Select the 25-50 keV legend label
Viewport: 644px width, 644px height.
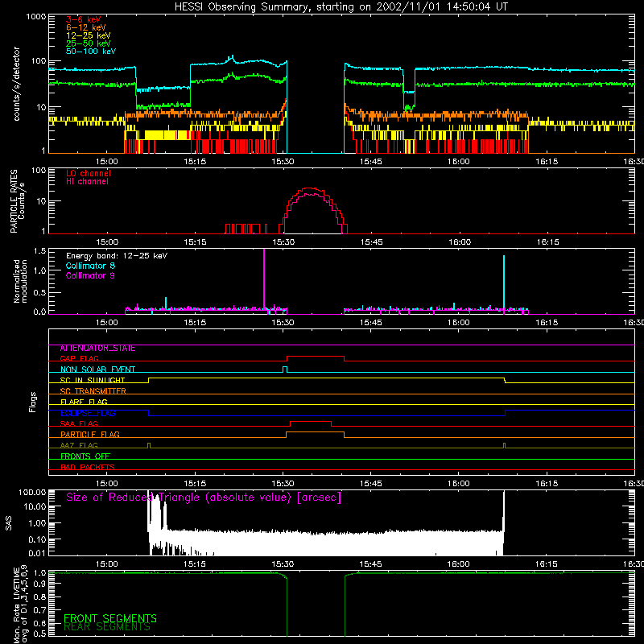pos(89,43)
